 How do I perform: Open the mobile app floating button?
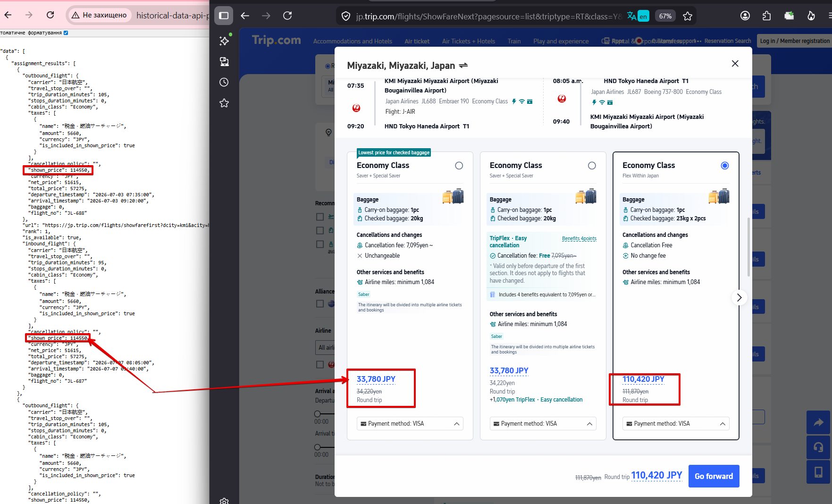tap(818, 472)
